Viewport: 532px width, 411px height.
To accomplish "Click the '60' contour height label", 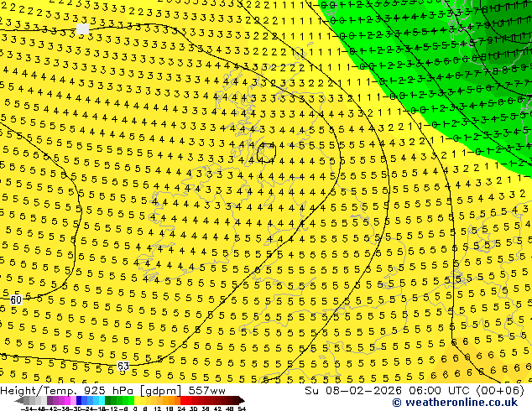I will tap(16, 299).
